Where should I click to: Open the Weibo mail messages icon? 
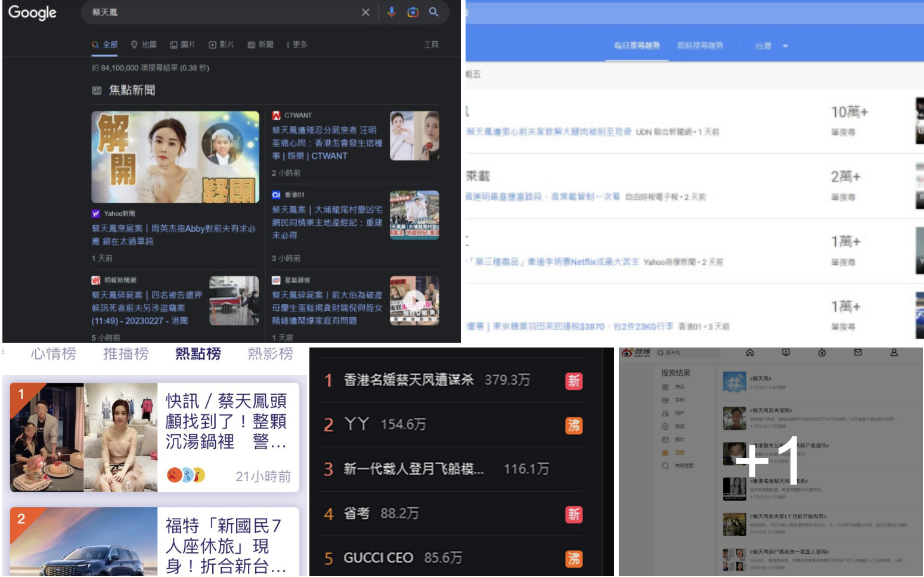pos(858,353)
